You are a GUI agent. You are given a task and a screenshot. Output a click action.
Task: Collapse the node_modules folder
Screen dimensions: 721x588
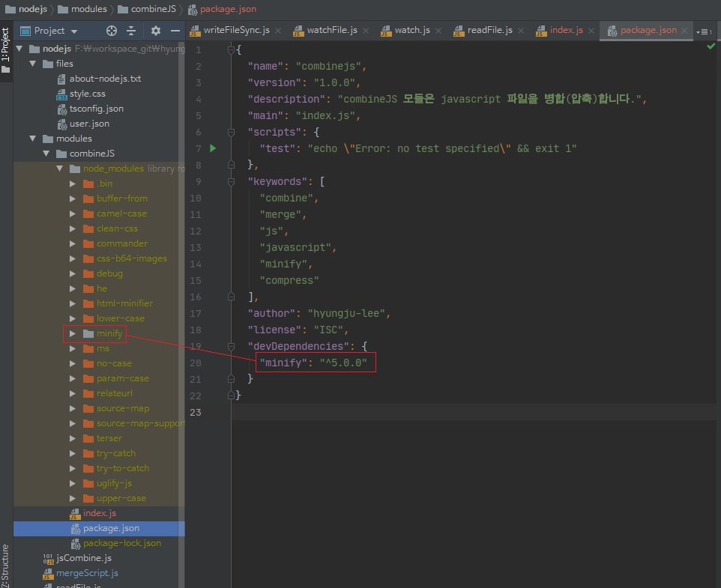60,169
